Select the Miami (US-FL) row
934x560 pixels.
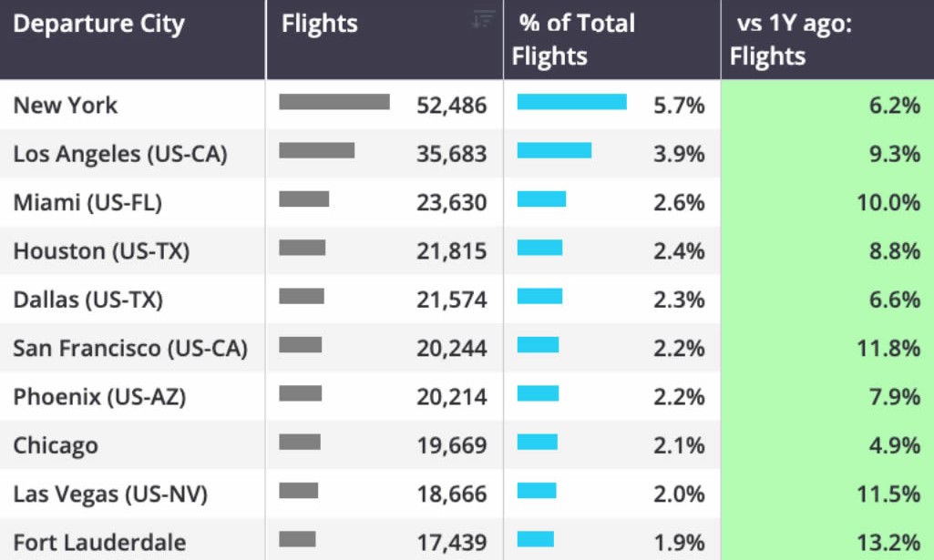click(467, 202)
